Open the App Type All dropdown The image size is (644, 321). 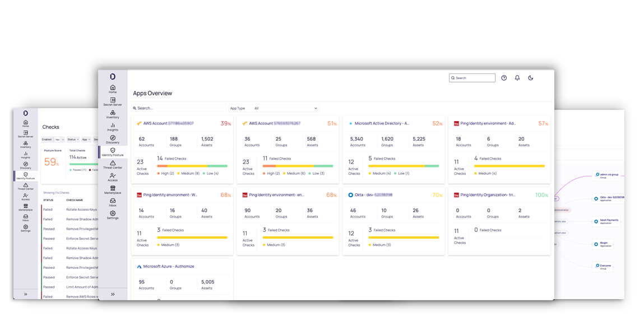point(285,108)
